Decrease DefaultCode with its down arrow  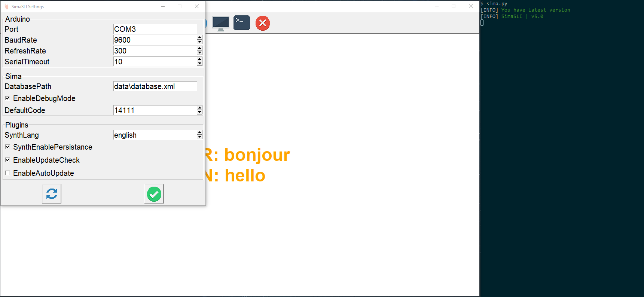[199, 113]
